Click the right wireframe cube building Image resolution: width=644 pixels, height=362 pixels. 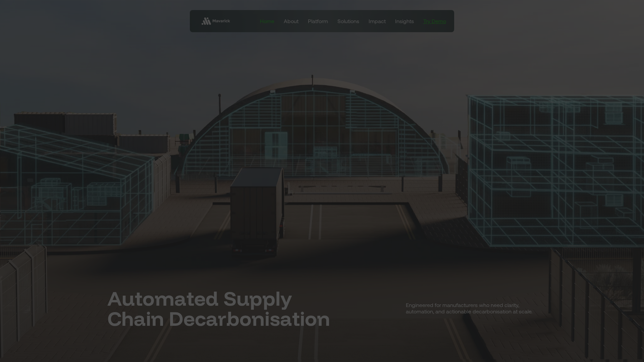(x=553, y=168)
